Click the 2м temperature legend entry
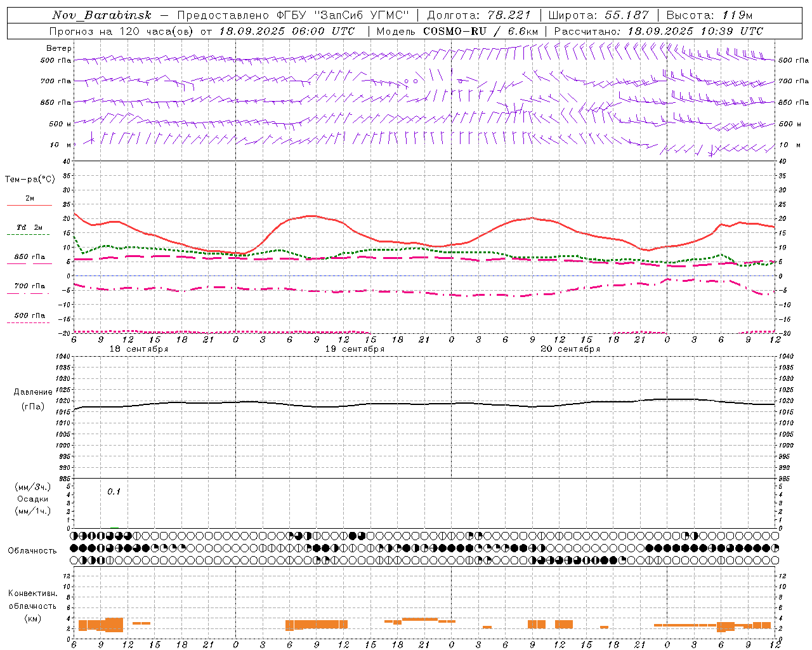Viewport: 812px width, 650px height. [x=30, y=199]
